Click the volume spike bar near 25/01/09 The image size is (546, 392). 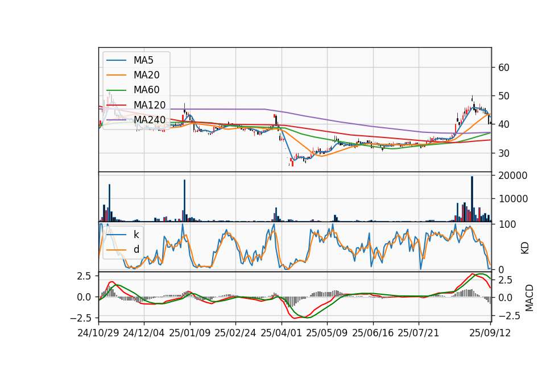184,201
